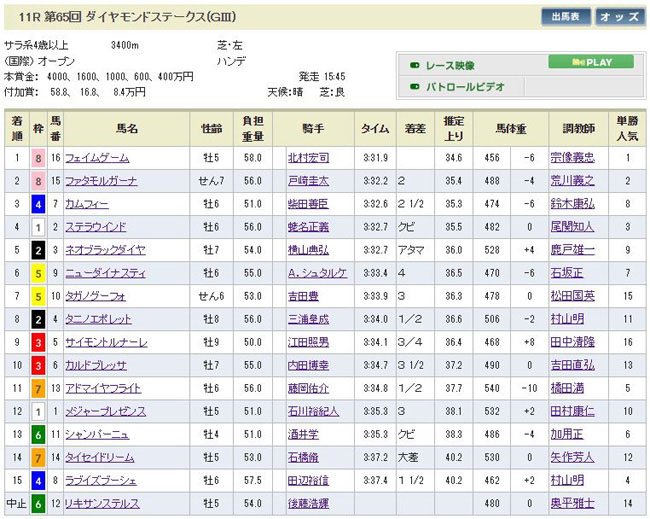Open horse page for フェイムゲーム
This screenshot has width=650, height=519.
coord(97,158)
